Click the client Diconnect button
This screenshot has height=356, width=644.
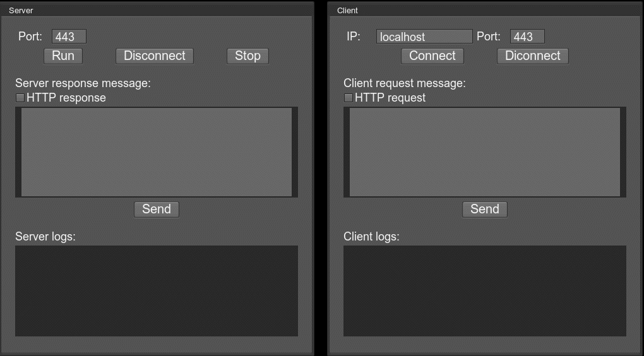click(x=533, y=56)
